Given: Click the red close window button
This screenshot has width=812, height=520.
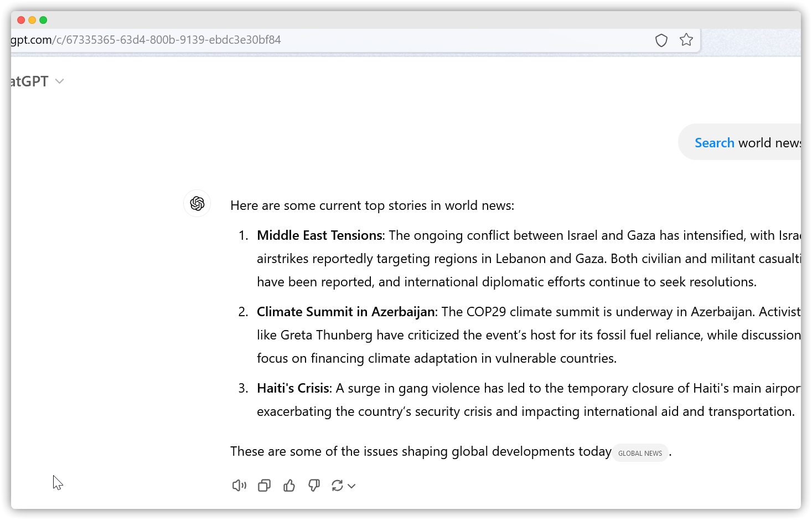Looking at the screenshot, I should pos(21,20).
